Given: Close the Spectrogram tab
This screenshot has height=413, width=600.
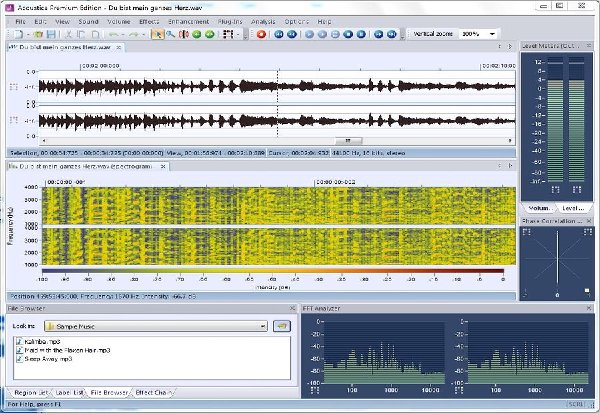Looking at the screenshot, I should 163,167.
